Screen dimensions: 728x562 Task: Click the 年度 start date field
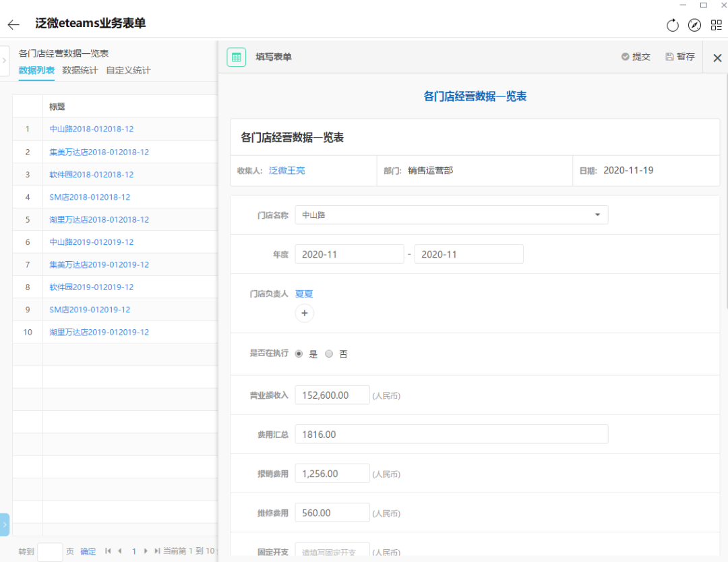[x=349, y=254]
